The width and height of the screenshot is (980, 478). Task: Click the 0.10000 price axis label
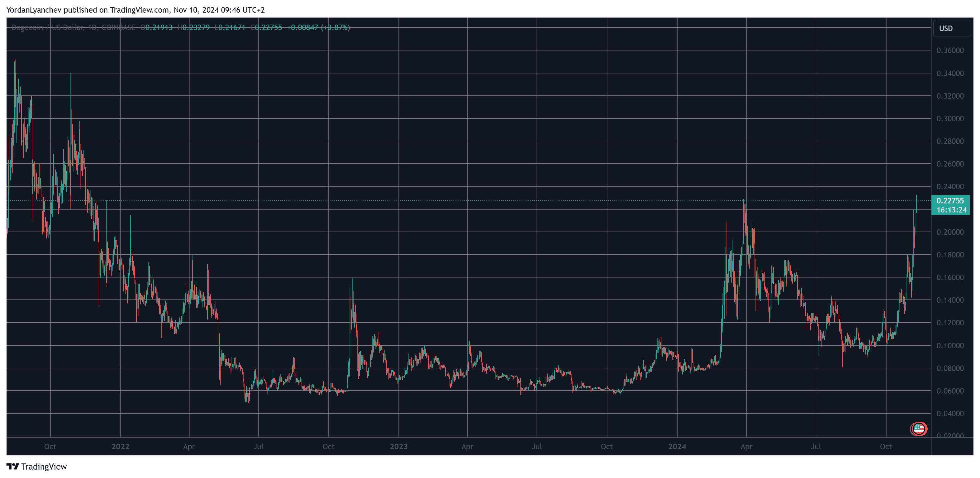coord(950,346)
